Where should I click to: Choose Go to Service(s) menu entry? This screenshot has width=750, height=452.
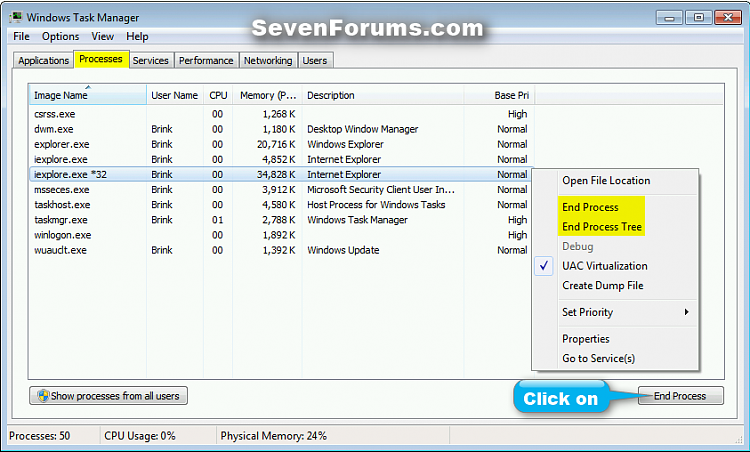click(x=598, y=358)
